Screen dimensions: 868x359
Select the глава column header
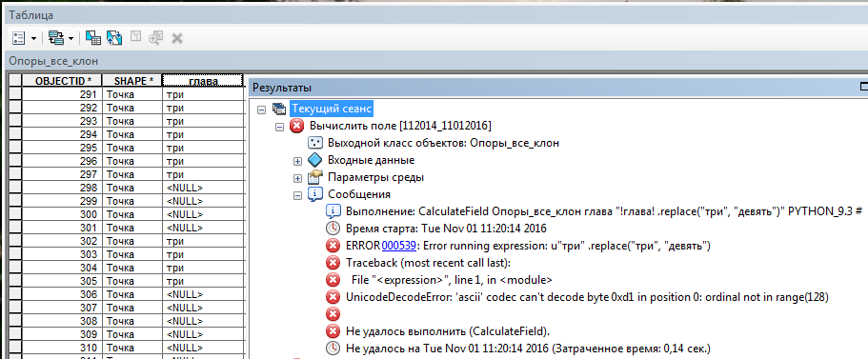(203, 81)
